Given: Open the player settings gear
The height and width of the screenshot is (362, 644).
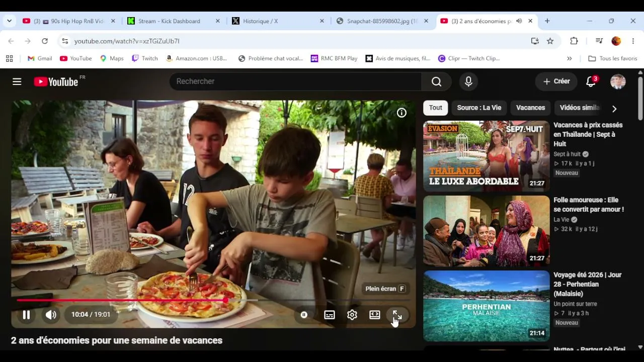Looking at the screenshot, I should pos(352,315).
